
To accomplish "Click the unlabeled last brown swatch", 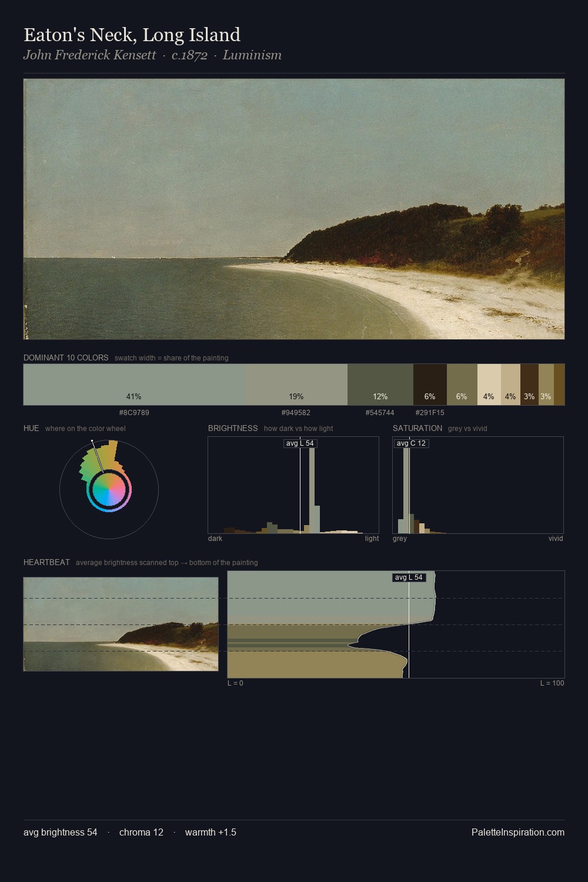I will (559, 385).
